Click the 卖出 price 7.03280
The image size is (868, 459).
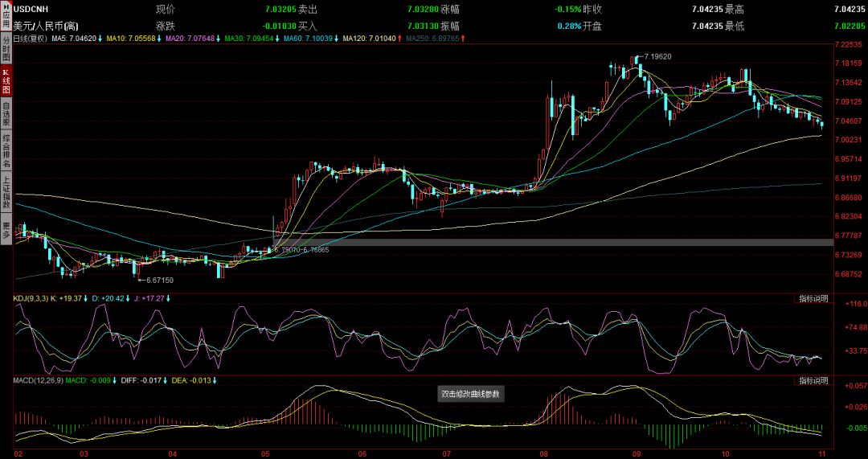click(423, 10)
